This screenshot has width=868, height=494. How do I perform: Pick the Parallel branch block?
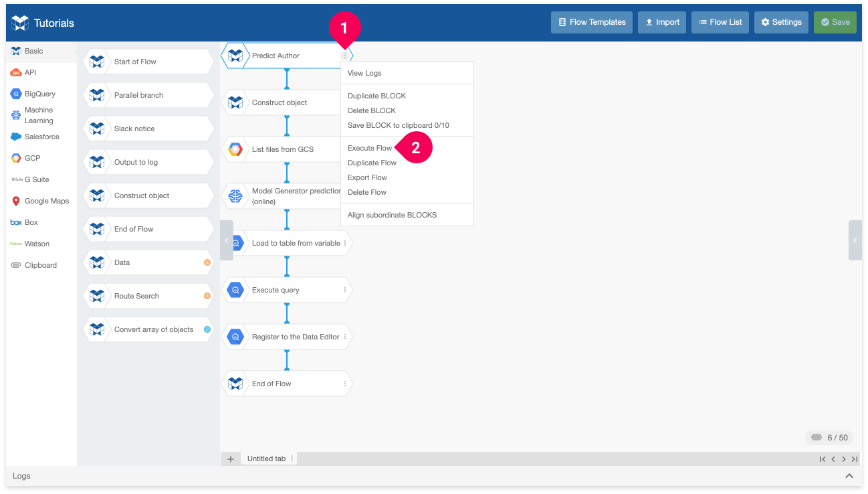click(x=148, y=95)
